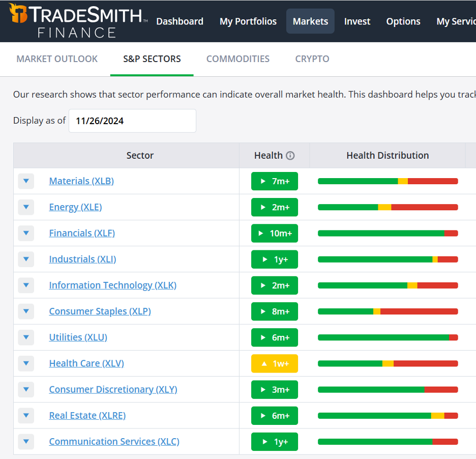Click the Information Technology 2m+ health badge
Viewport: 476px width, 459px height.
click(275, 285)
